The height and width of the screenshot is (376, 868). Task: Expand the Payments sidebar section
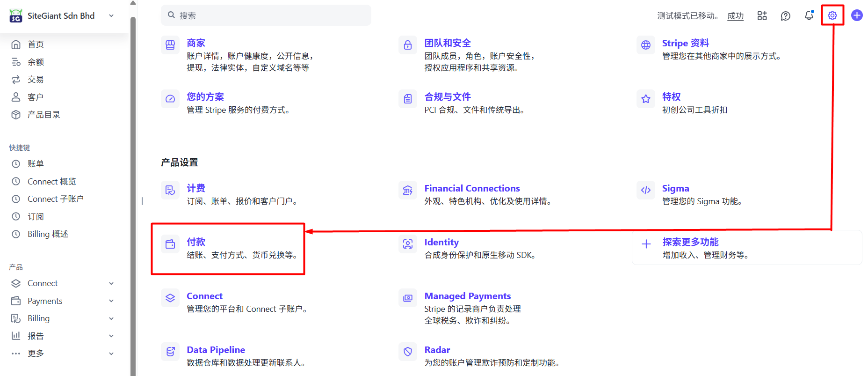pyautogui.click(x=111, y=301)
